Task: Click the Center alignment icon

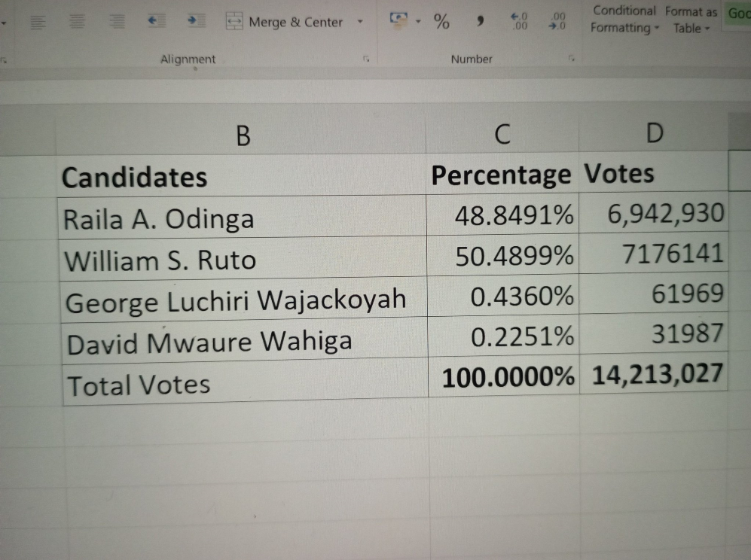Action: [x=78, y=23]
